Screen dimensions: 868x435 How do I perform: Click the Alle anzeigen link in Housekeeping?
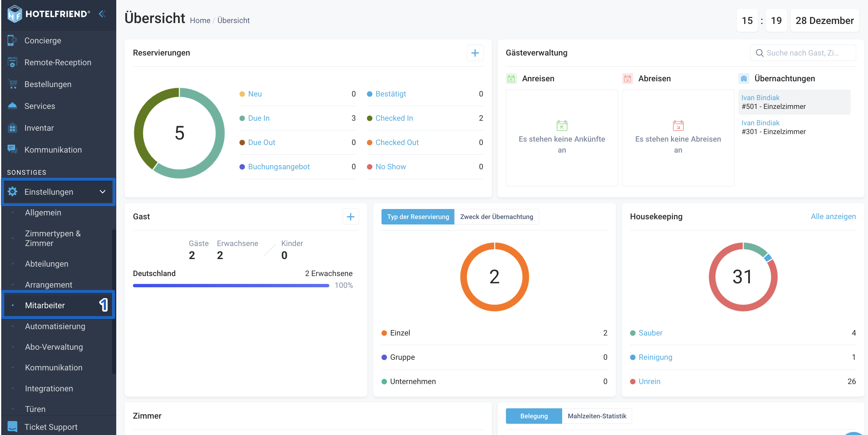click(x=833, y=217)
